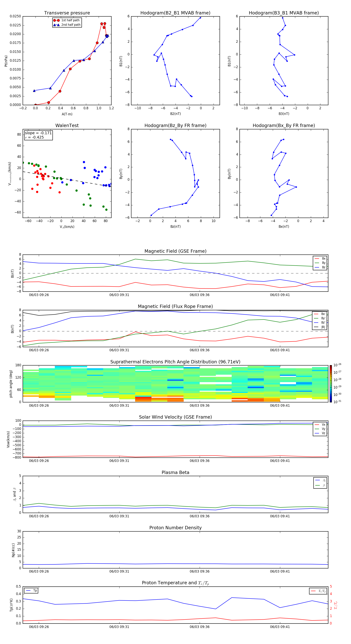Click the 'Hodogram(Bx_By FR frame)' title

tap(284, 125)
